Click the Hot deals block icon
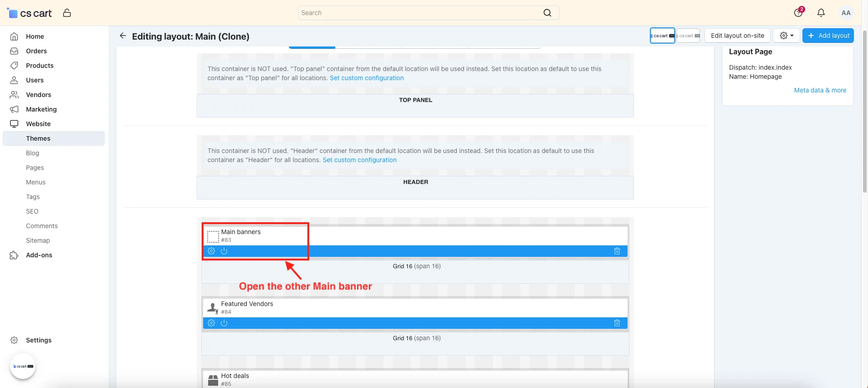 [213, 380]
